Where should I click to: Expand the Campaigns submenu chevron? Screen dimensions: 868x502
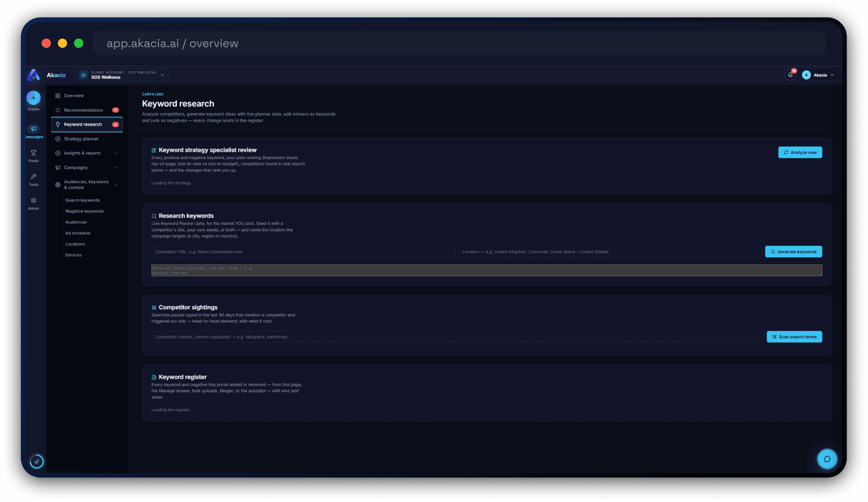pos(116,168)
